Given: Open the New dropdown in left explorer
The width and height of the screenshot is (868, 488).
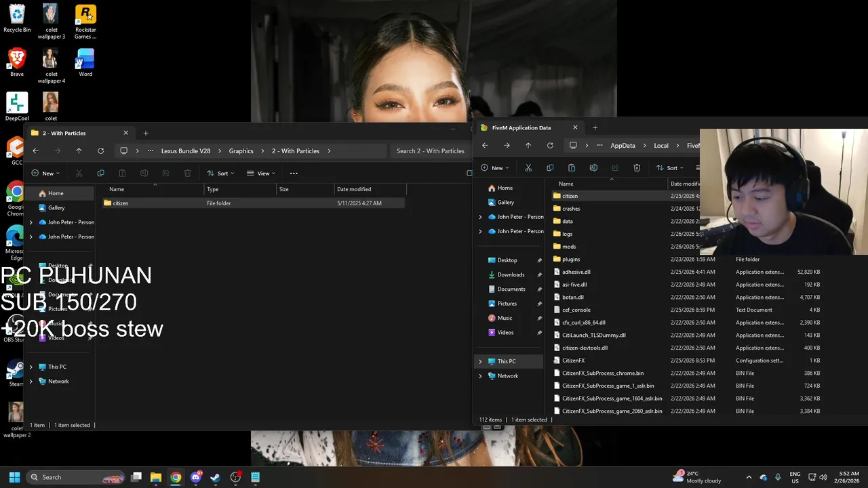Looking at the screenshot, I should (45, 173).
